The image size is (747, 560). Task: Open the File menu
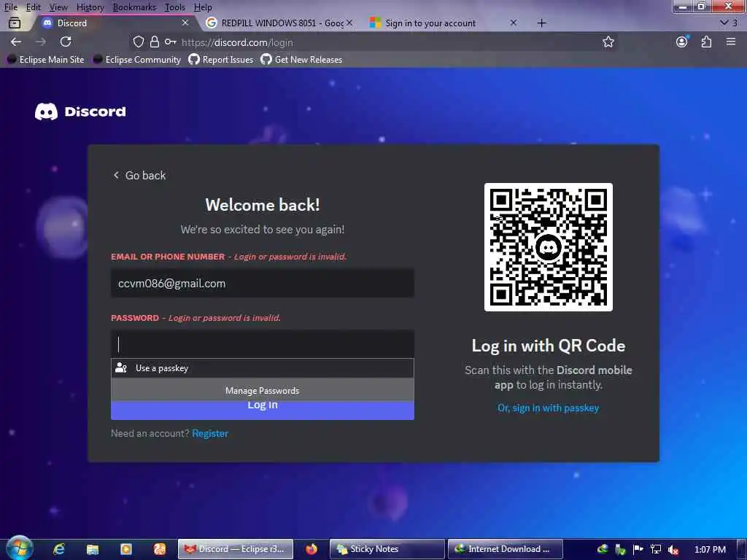coord(10,7)
